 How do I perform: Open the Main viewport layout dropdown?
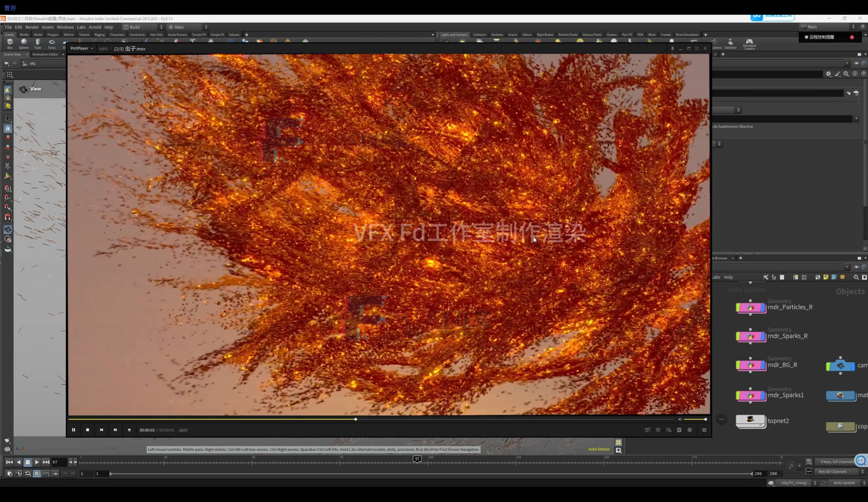tap(185, 27)
